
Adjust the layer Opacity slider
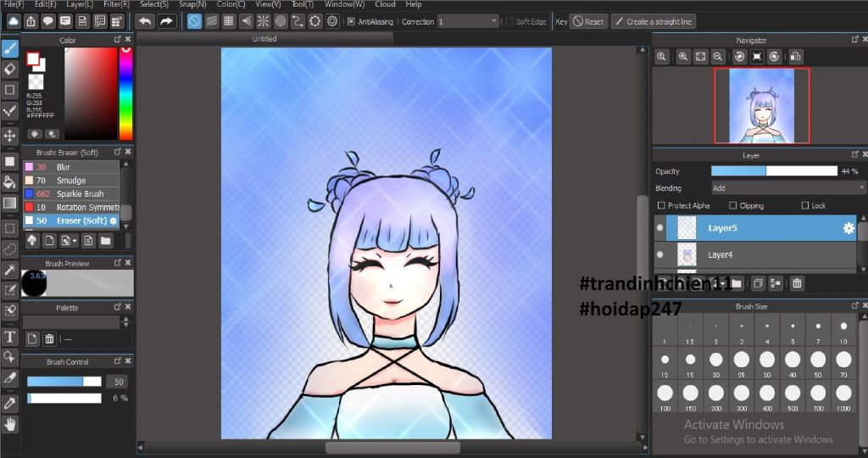click(x=774, y=171)
